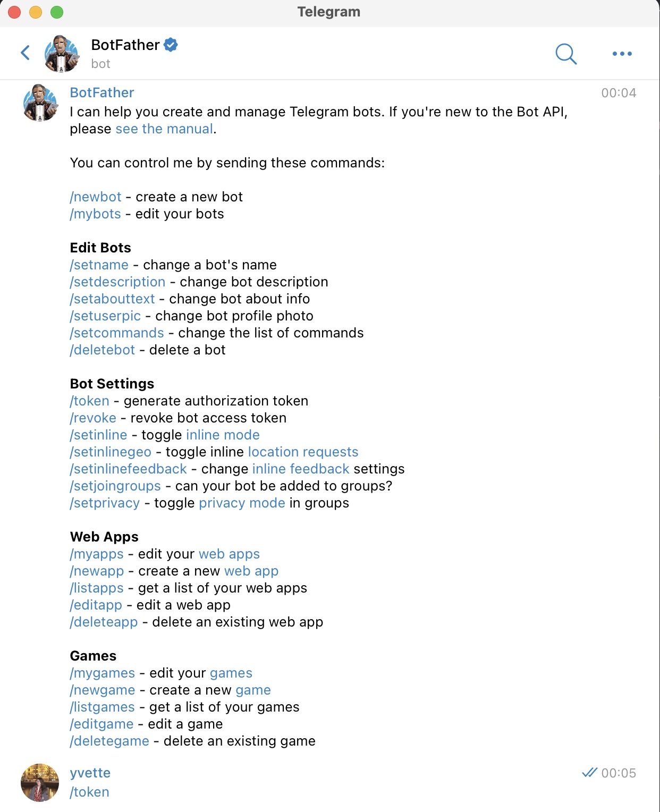Viewport: 660px width, 812px height.
Task: Go back using the chevron arrow
Action: point(25,53)
